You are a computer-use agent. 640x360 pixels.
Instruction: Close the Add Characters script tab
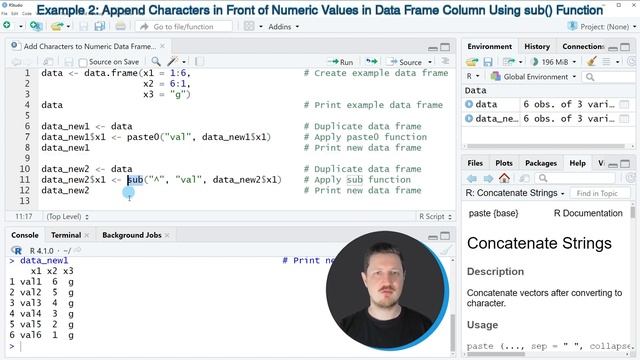pos(162,46)
